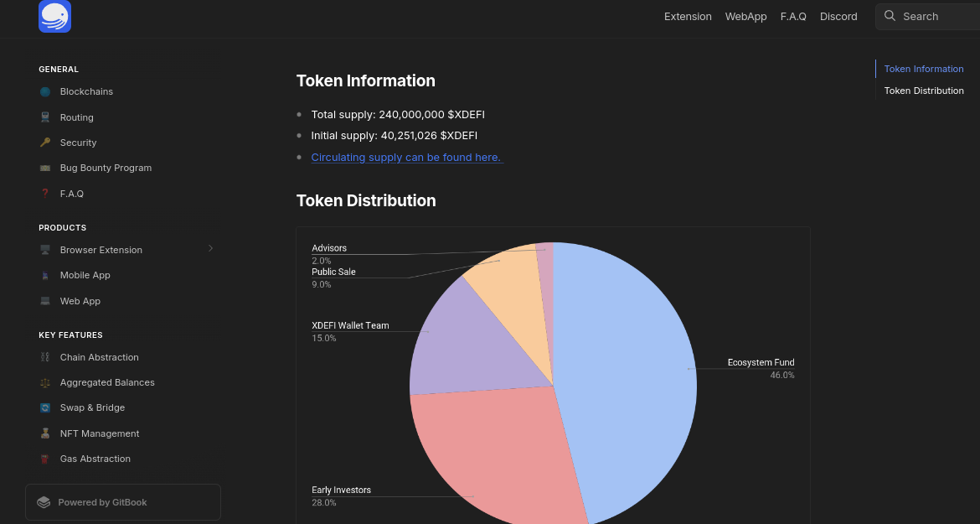Click the 46.0% percentage value
This screenshot has width=980, height=524.
(x=782, y=375)
